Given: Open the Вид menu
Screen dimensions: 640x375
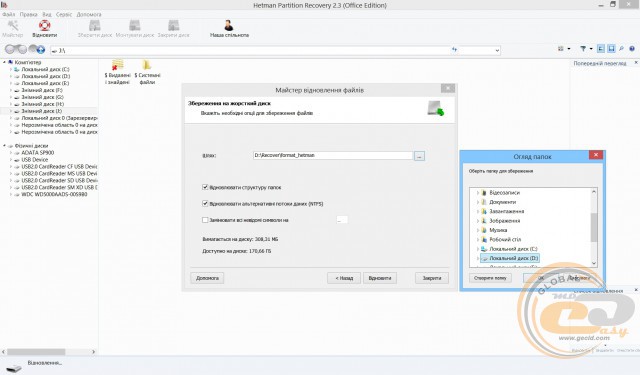Looking at the screenshot, I should pos(47,14).
